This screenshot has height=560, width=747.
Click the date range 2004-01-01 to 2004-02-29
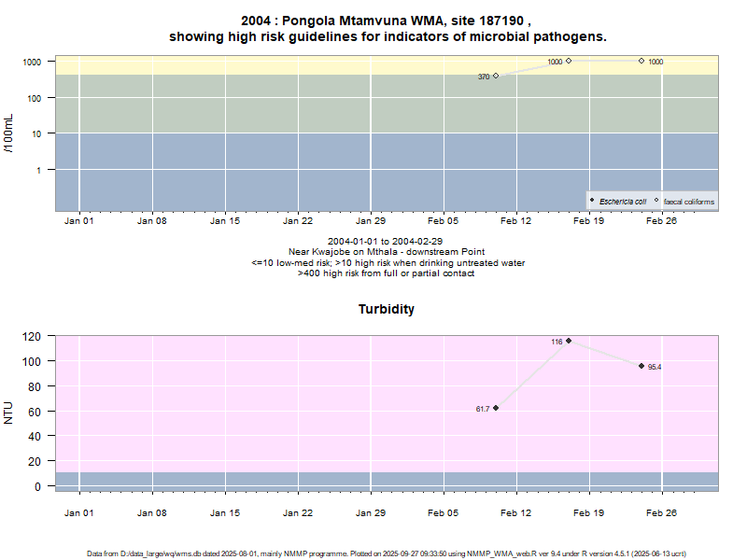[x=388, y=241]
